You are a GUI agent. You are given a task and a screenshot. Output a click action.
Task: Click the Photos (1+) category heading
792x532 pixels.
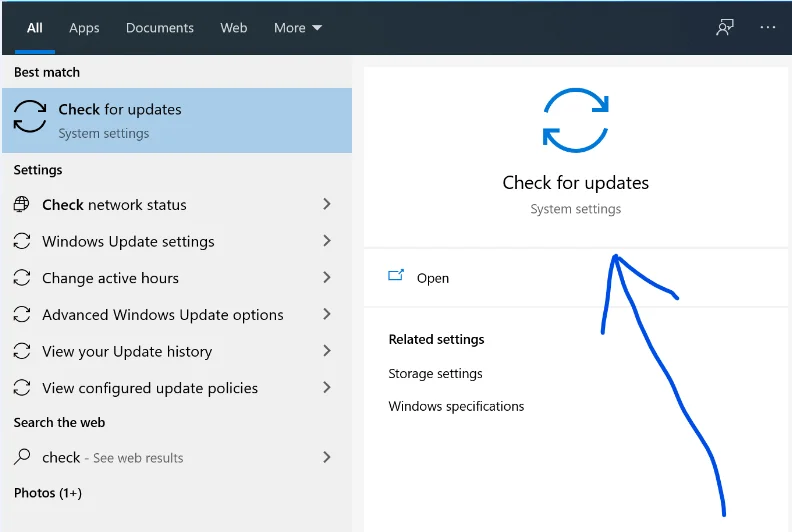[47, 493]
